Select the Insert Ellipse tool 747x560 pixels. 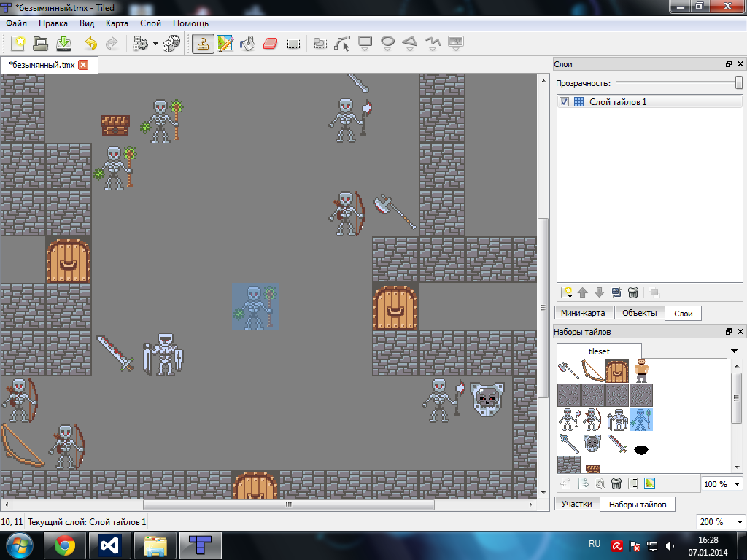point(388,44)
